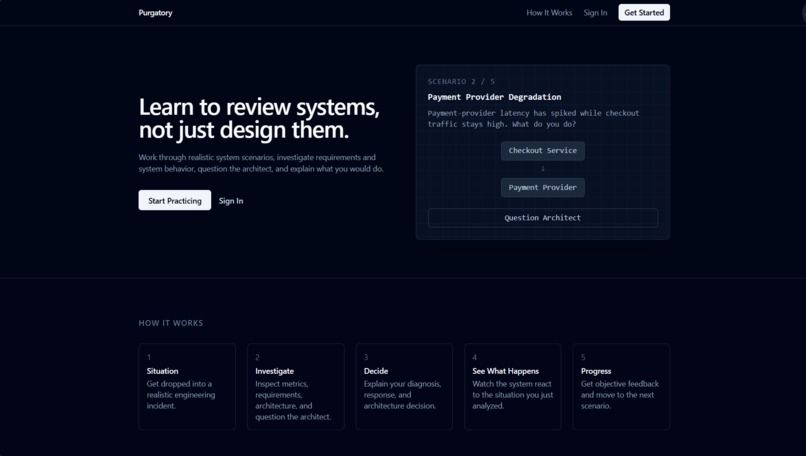Click the HOW IT WORKS section heading

(x=171, y=323)
